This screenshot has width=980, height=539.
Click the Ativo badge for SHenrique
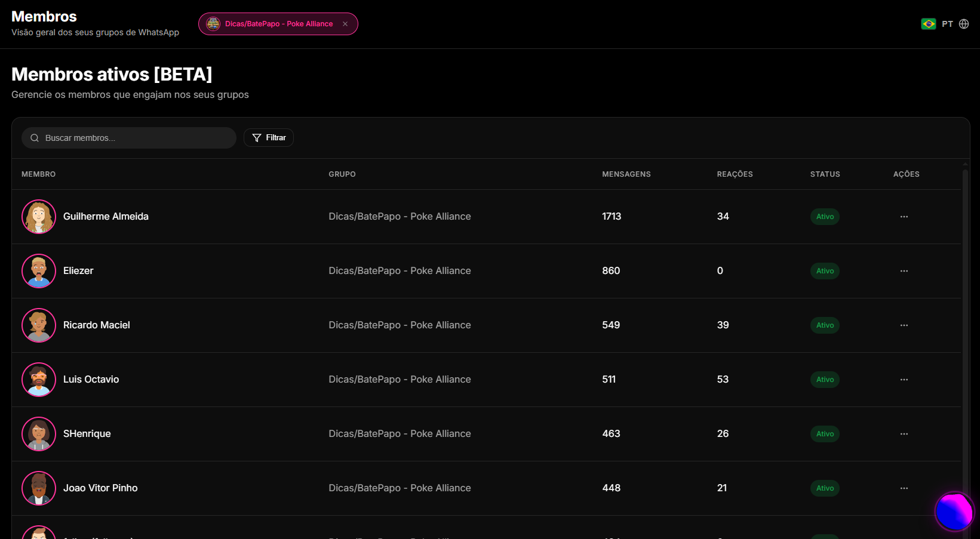coord(825,434)
